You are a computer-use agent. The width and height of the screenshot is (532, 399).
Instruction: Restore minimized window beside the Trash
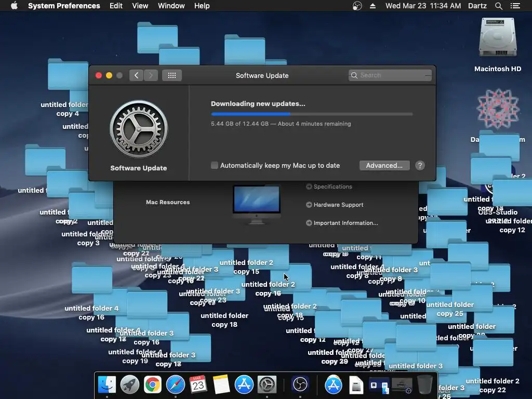[402, 386]
